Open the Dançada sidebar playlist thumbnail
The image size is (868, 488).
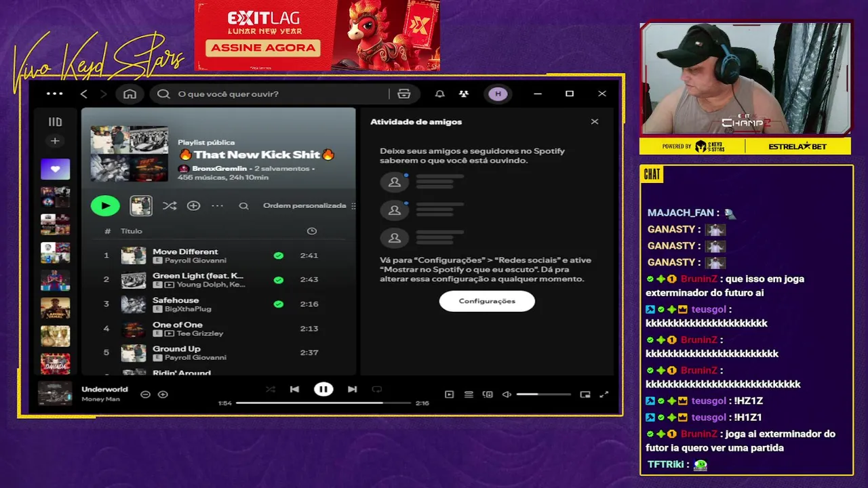pos(55,364)
